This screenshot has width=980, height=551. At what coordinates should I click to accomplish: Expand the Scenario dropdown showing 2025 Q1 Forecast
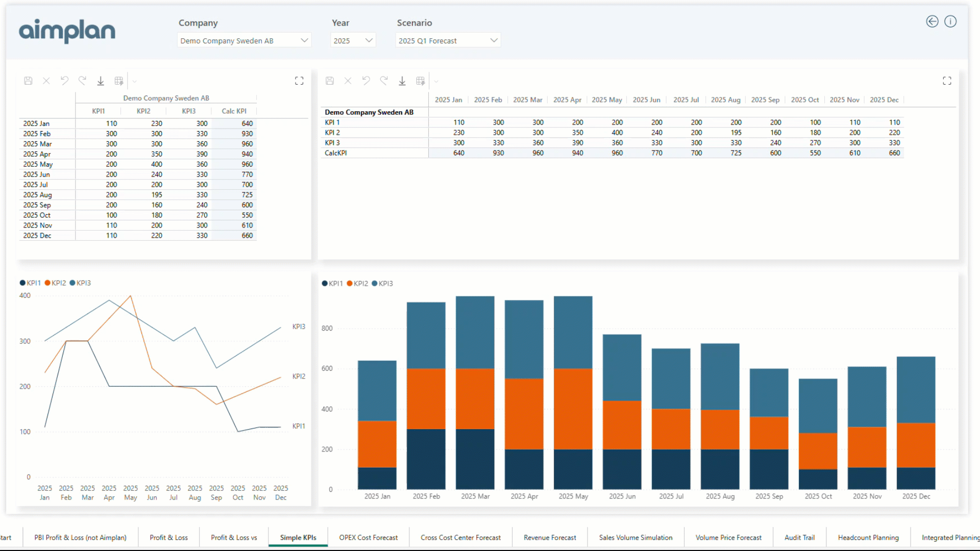point(448,40)
